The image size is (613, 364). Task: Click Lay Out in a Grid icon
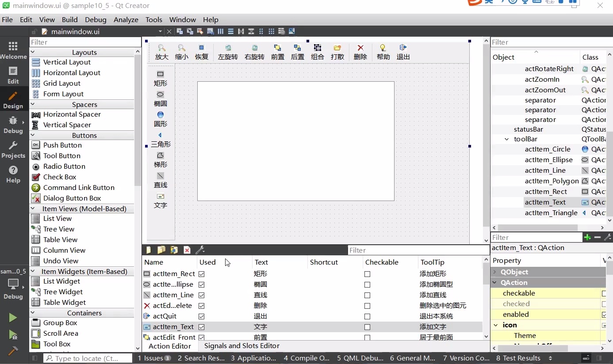tap(272, 31)
